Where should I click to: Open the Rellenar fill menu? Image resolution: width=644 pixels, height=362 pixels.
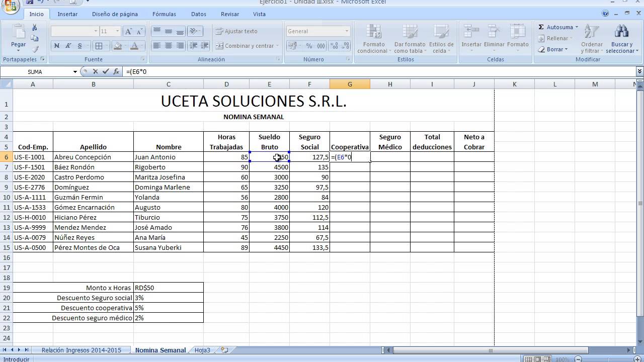point(554,38)
